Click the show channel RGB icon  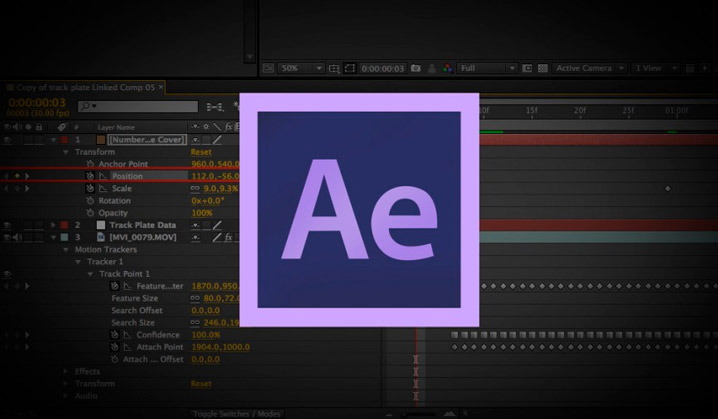click(447, 68)
